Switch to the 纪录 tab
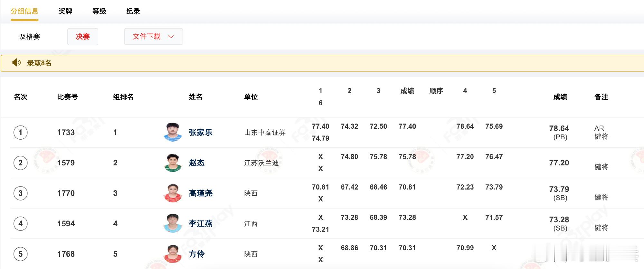 tap(133, 11)
